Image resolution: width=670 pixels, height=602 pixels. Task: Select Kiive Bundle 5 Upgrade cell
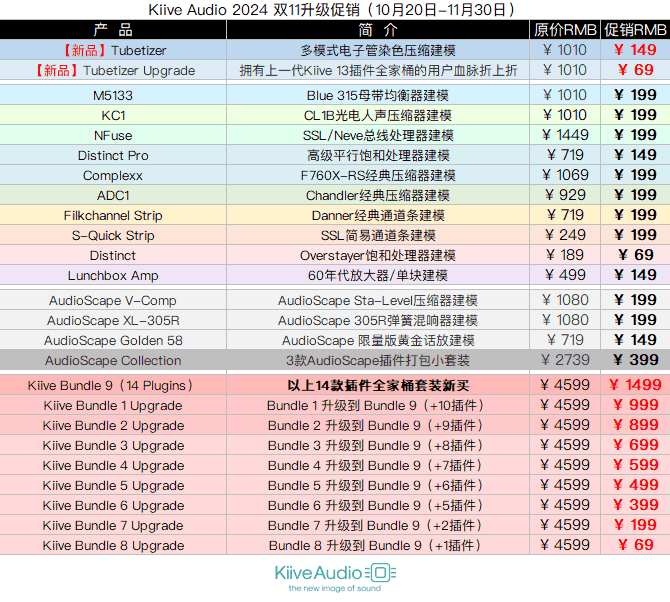pyautogui.click(x=113, y=485)
